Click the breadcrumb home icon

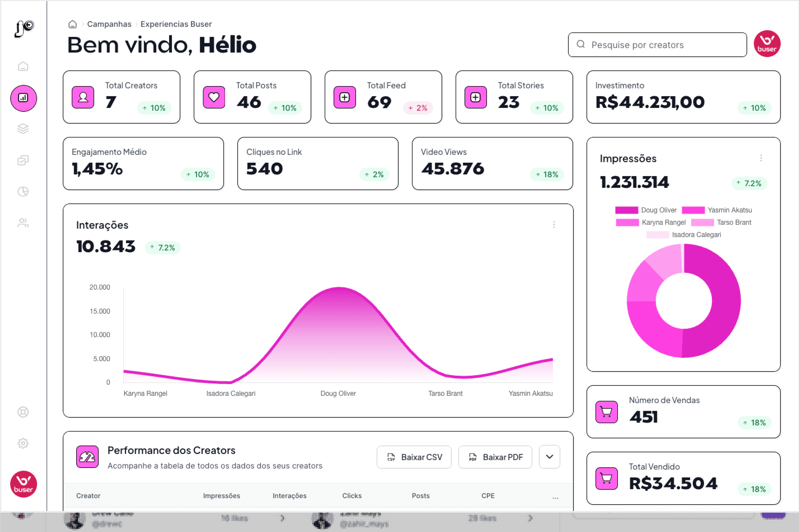point(72,24)
